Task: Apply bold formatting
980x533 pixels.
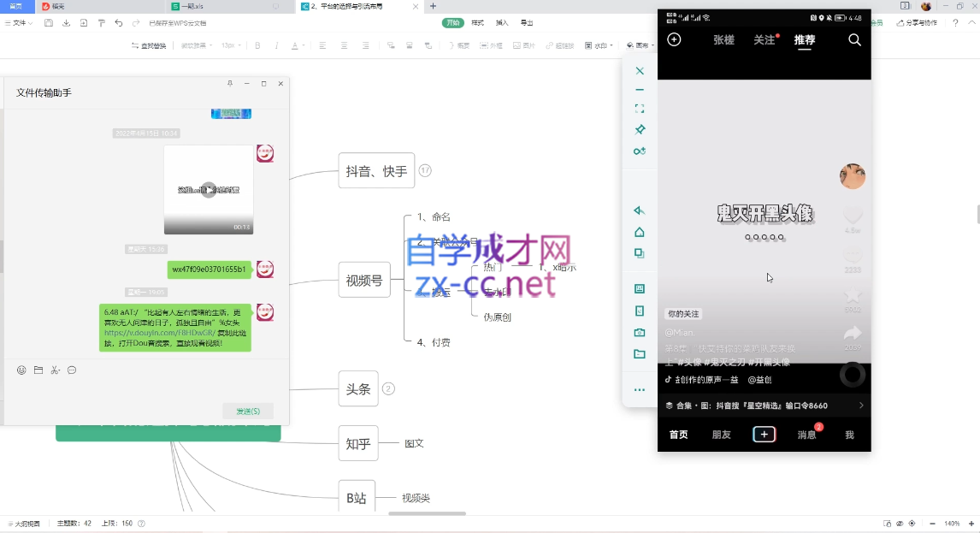Action: (x=257, y=45)
